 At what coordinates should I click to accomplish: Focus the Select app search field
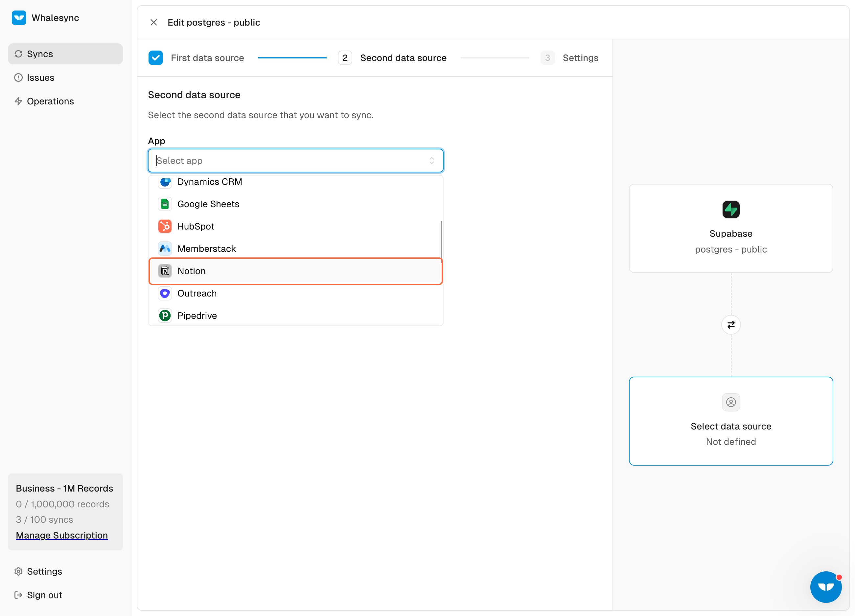(295, 161)
